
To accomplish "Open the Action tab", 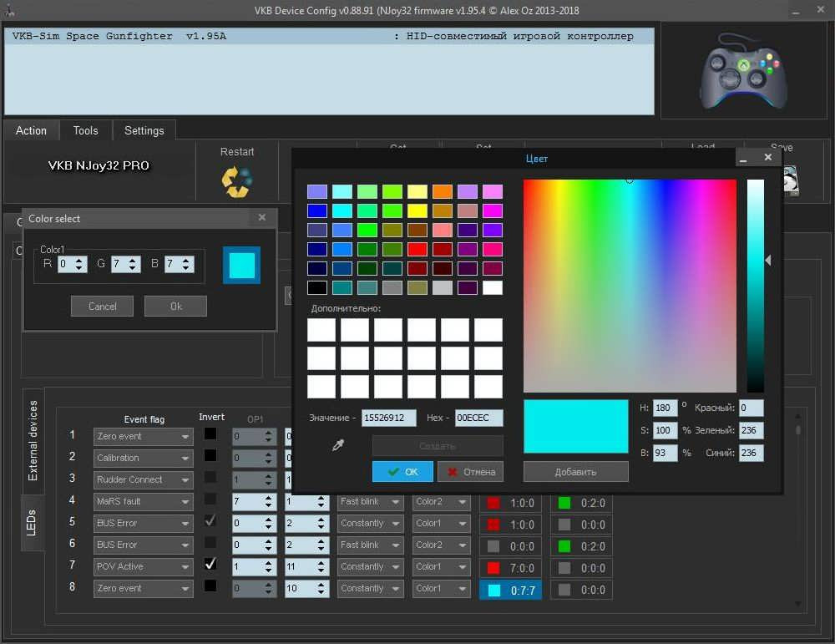I will tap(31, 130).
